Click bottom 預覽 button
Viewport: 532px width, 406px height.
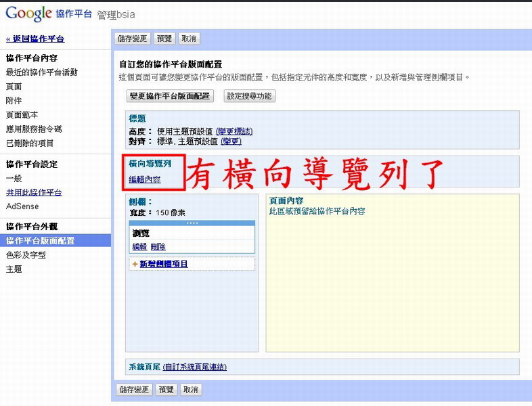[x=166, y=390]
